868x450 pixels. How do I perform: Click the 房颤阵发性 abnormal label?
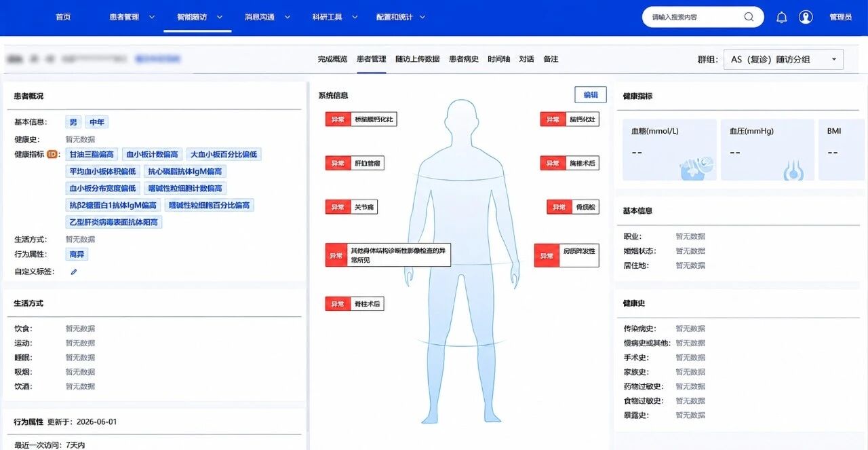point(567,255)
